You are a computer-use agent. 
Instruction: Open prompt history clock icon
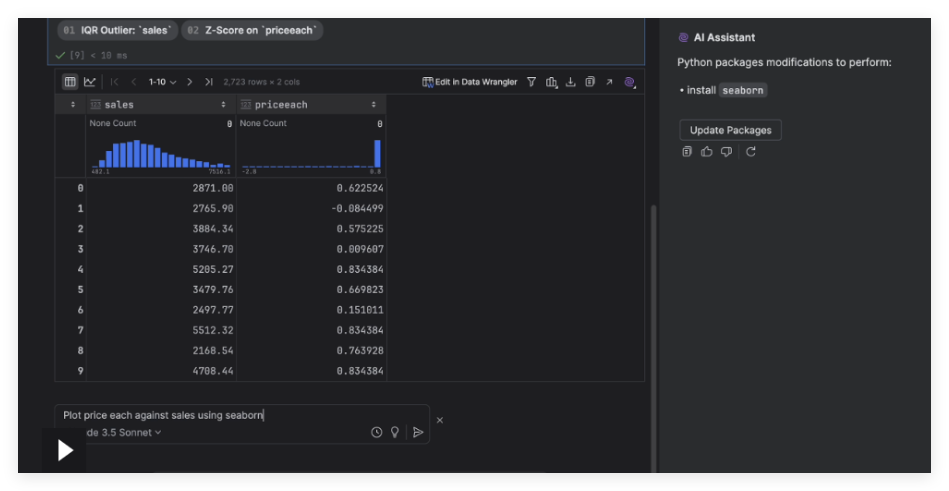[376, 432]
